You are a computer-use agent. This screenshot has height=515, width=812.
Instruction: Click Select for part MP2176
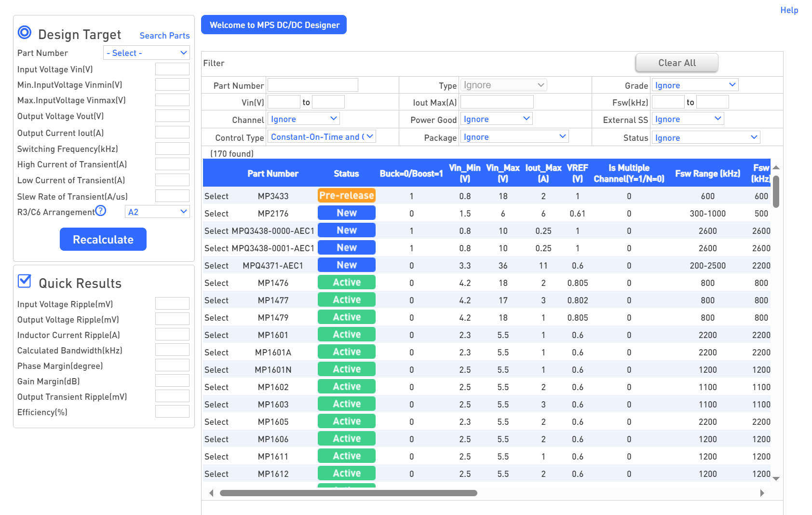point(217,214)
